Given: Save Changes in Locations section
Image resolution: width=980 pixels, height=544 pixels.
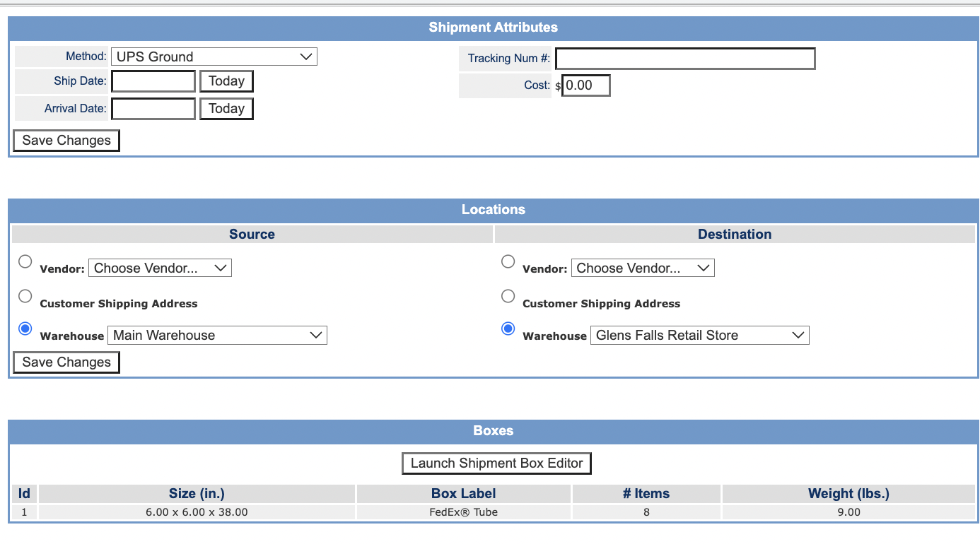Looking at the screenshot, I should tap(66, 362).
